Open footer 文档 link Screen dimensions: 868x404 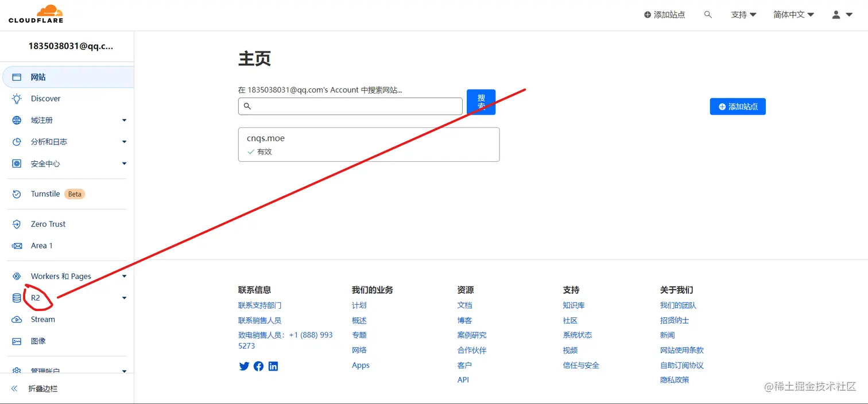[x=465, y=305]
